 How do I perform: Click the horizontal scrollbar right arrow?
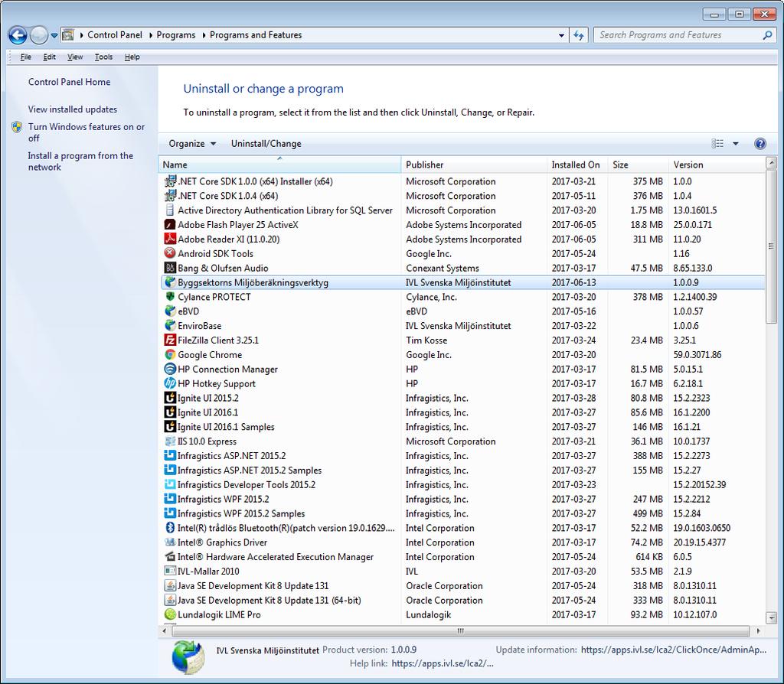[x=759, y=631]
